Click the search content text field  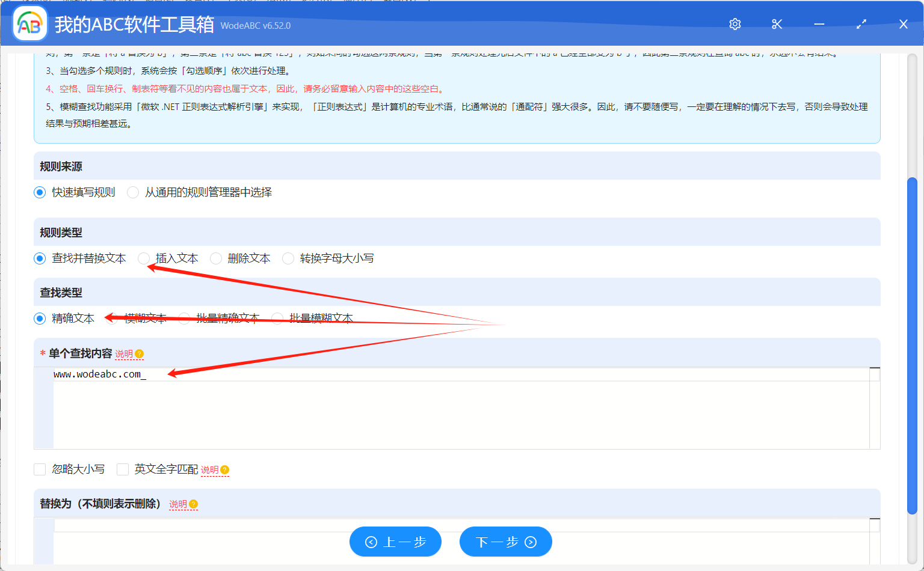click(x=457, y=409)
